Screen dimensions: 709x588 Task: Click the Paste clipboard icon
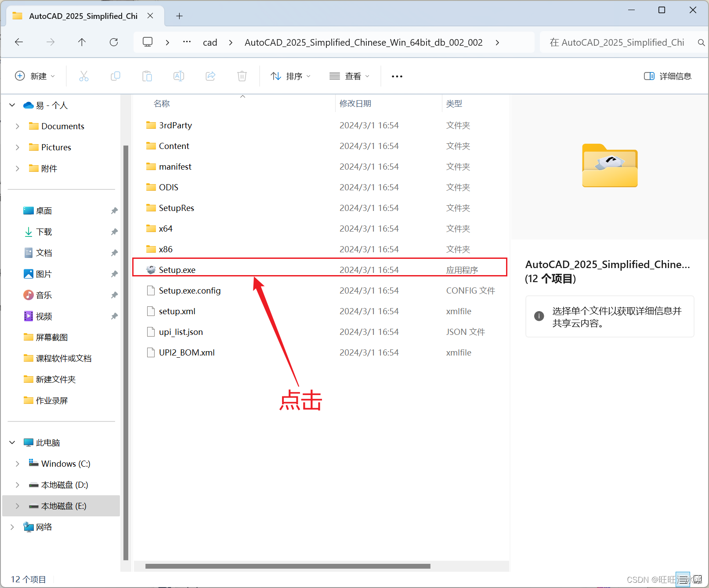coord(147,76)
